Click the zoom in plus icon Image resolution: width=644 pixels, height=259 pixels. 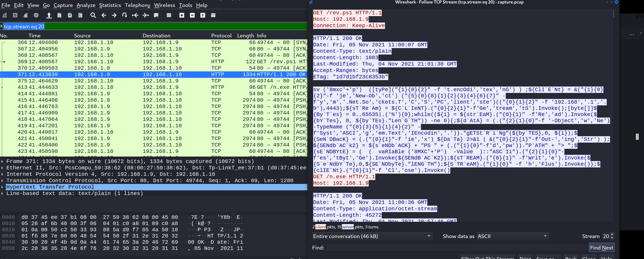(x=182, y=15)
